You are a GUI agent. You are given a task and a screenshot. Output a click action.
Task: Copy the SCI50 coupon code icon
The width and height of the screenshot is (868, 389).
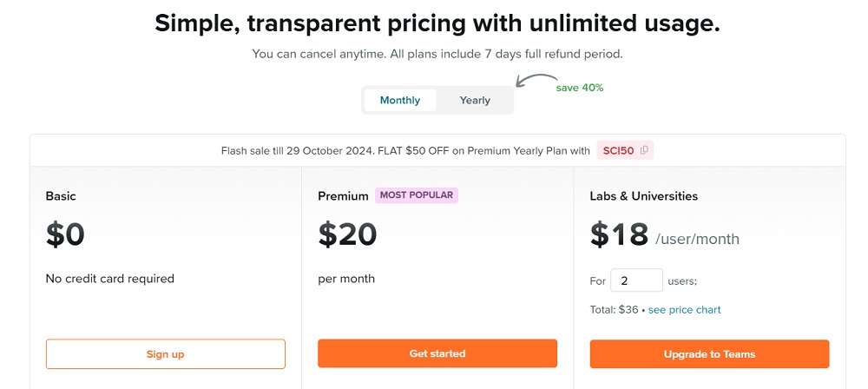[x=644, y=150]
